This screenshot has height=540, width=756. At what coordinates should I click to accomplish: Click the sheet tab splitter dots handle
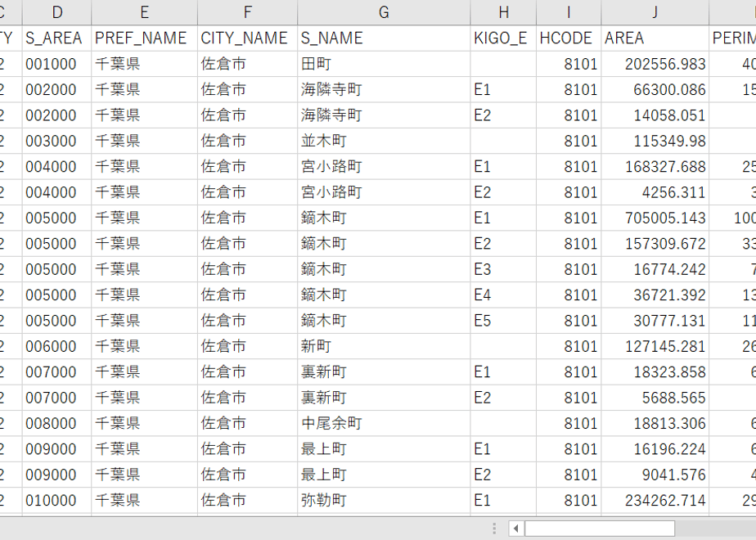pyautogui.click(x=494, y=529)
